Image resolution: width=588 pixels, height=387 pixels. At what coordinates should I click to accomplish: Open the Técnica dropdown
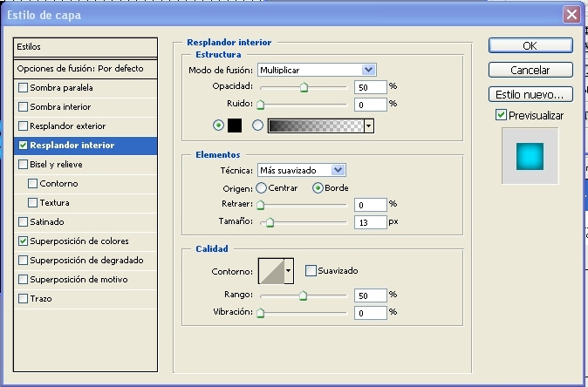[302, 171]
